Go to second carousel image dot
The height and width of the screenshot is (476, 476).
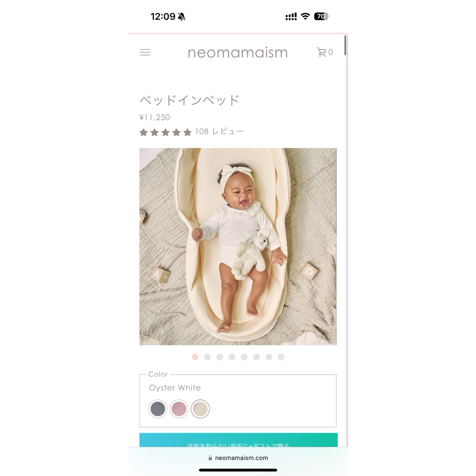pos(207,357)
